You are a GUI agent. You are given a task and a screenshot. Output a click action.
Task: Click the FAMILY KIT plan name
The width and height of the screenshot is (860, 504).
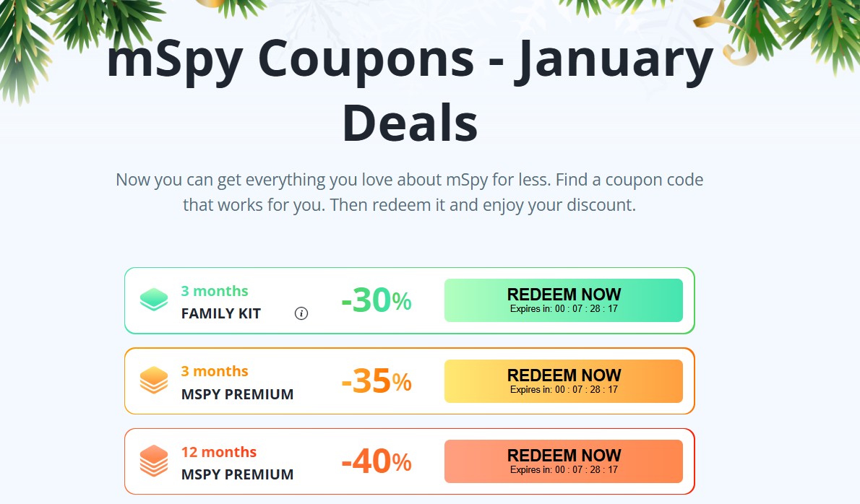221,313
